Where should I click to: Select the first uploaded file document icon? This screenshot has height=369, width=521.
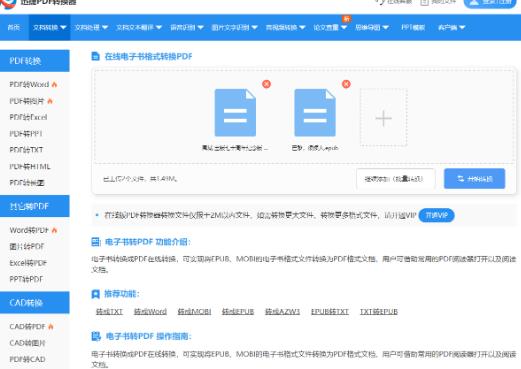tap(235, 113)
